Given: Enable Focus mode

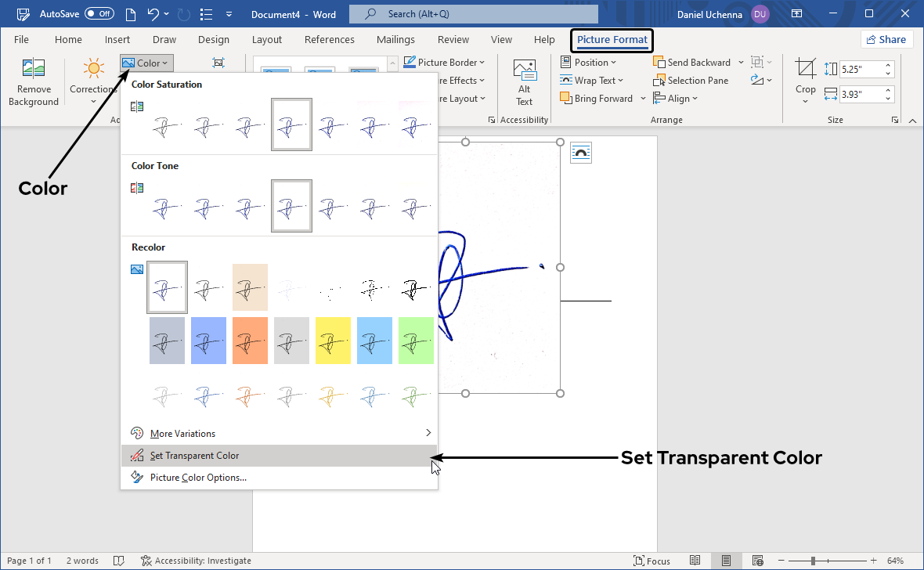Looking at the screenshot, I should click(652, 560).
